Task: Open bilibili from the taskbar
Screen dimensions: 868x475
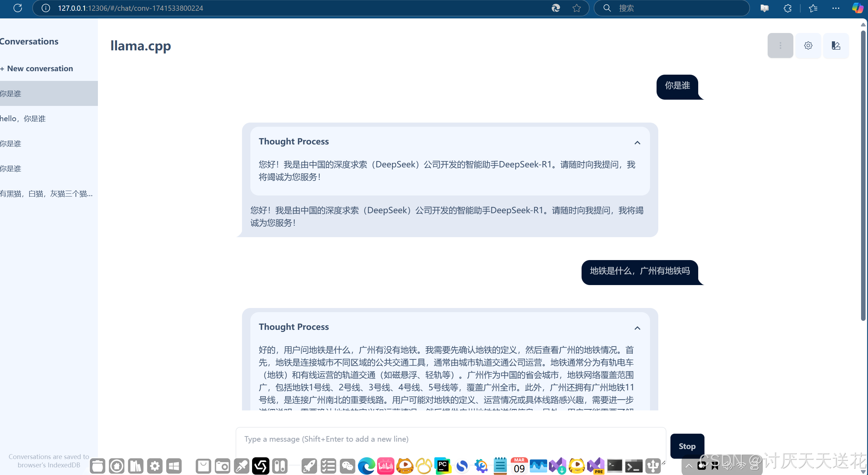Action: [386, 466]
